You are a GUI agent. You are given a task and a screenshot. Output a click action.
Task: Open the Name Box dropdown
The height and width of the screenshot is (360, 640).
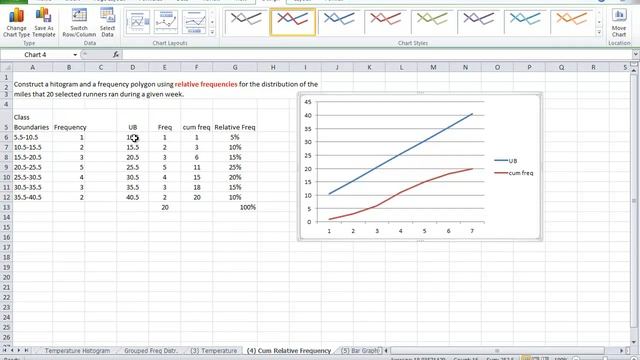(x=75, y=55)
